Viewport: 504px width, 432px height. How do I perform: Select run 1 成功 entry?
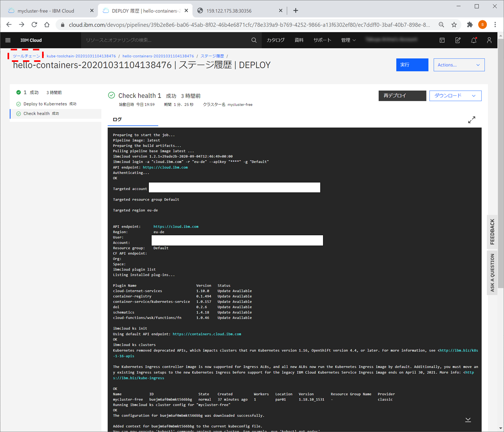pos(56,92)
